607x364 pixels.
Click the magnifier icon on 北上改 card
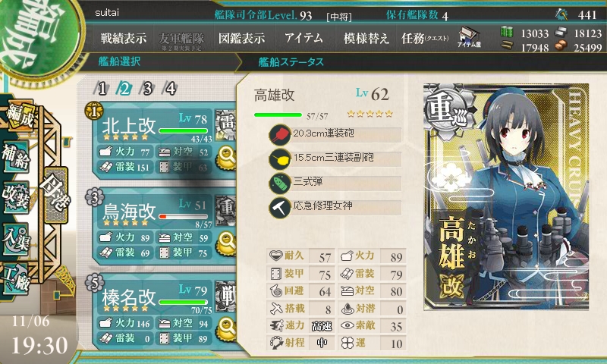click(x=227, y=158)
